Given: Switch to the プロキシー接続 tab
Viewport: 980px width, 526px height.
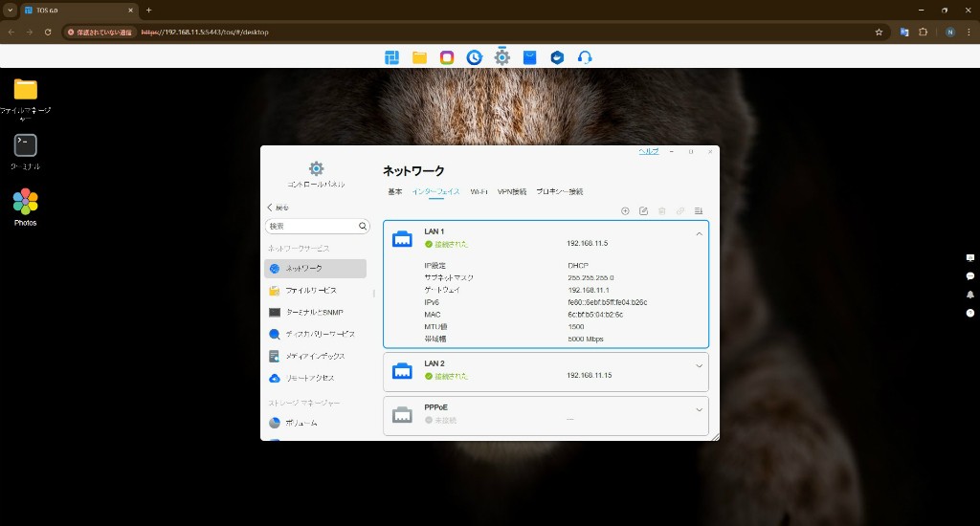Looking at the screenshot, I should (559, 192).
